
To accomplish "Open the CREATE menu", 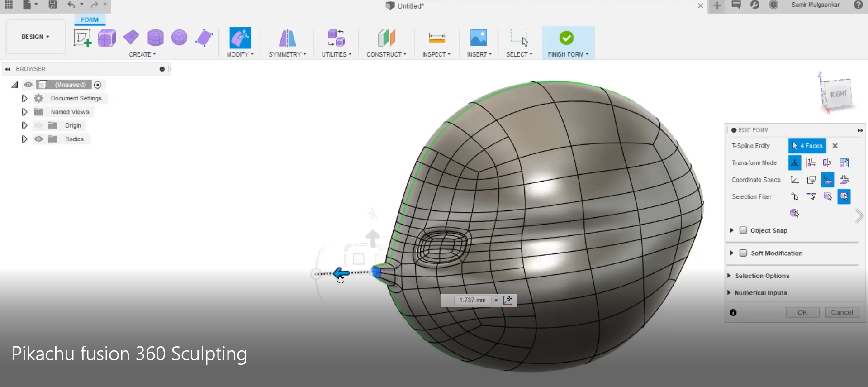I will coord(142,54).
